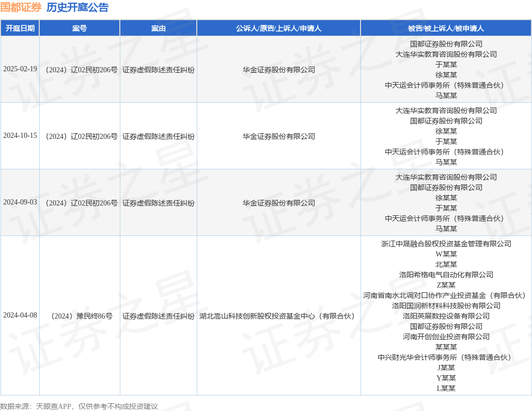Click 大连华实教育咨询股份有限公司 in the 2024-10-15 row

tap(446, 110)
